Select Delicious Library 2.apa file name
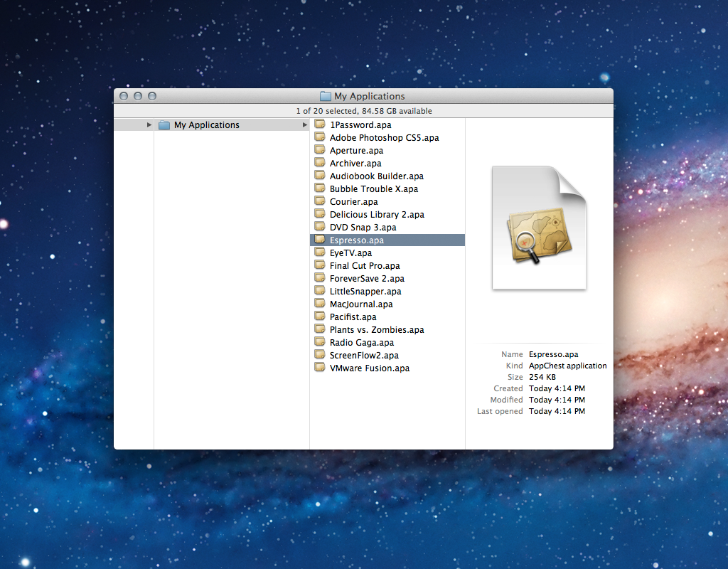This screenshot has width=728, height=569. click(377, 215)
